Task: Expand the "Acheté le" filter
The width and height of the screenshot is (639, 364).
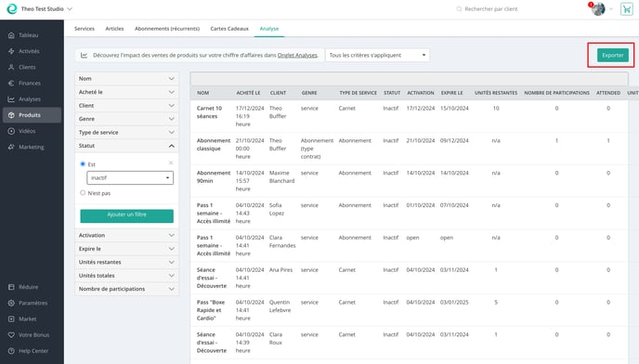Action: (126, 92)
